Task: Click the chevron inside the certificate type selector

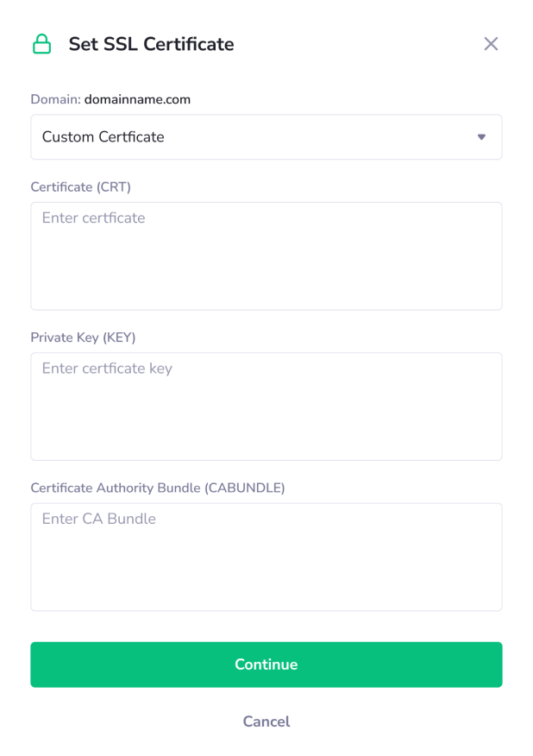Action: click(481, 136)
